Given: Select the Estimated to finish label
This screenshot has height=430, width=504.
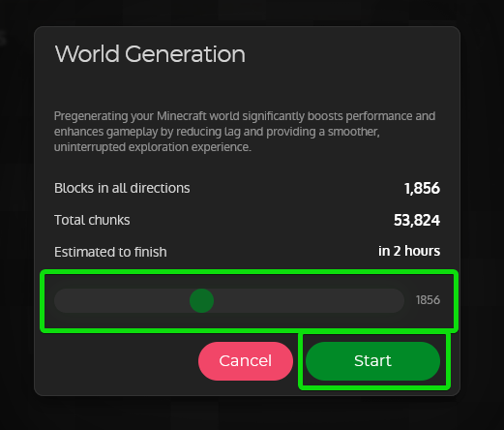Looking at the screenshot, I should pyautogui.click(x=110, y=252).
